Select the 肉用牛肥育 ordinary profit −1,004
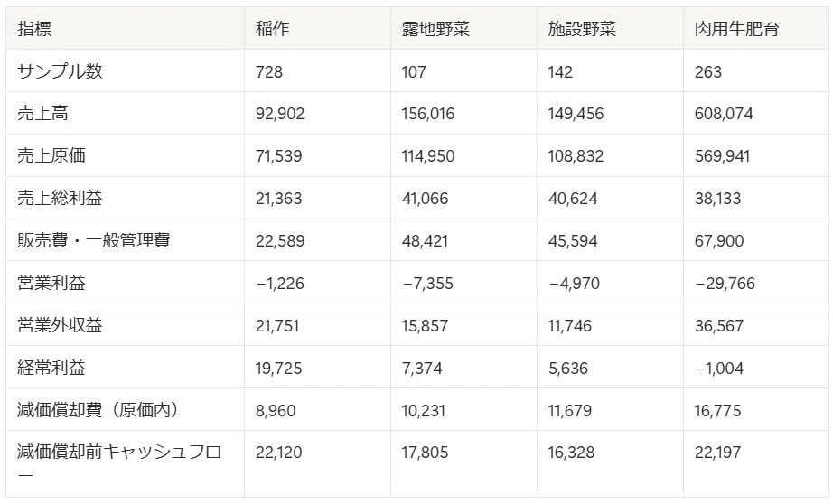 click(x=719, y=368)
